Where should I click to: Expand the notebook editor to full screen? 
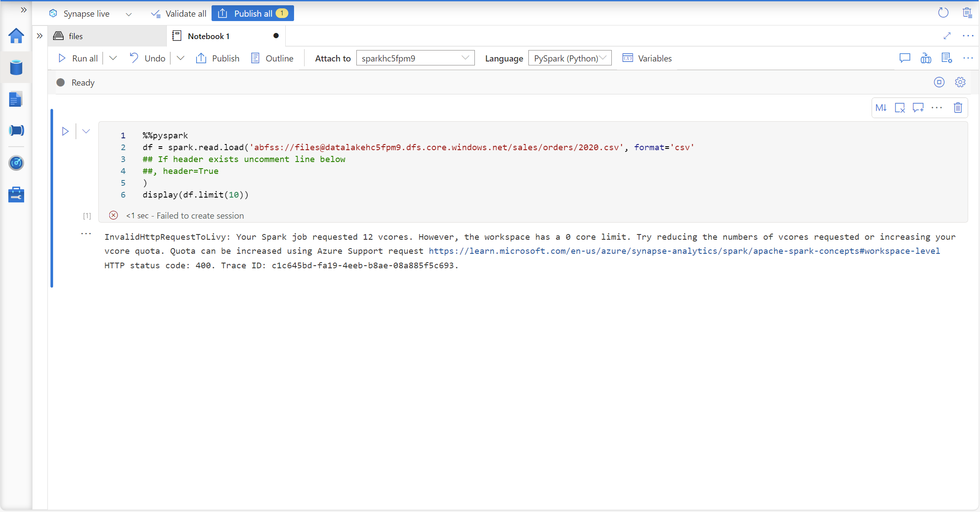click(947, 36)
